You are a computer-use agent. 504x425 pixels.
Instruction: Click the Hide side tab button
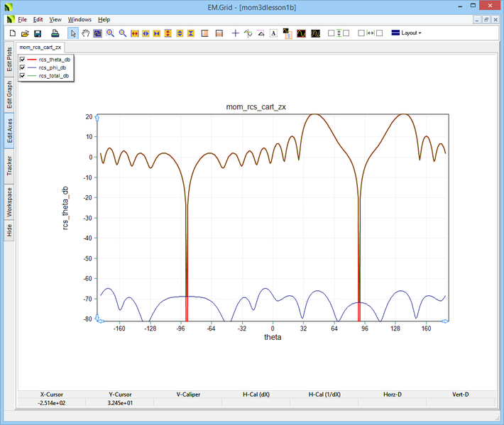[9, 230]
